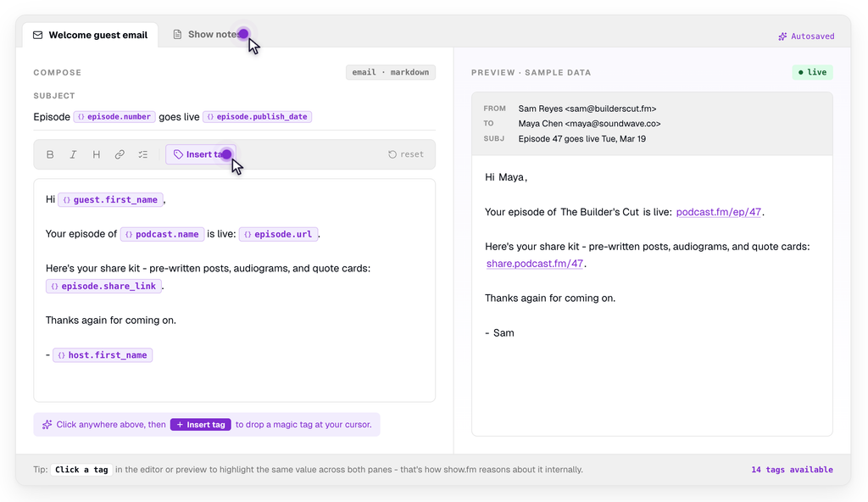Click the 14 tags available label

(792, 470)
